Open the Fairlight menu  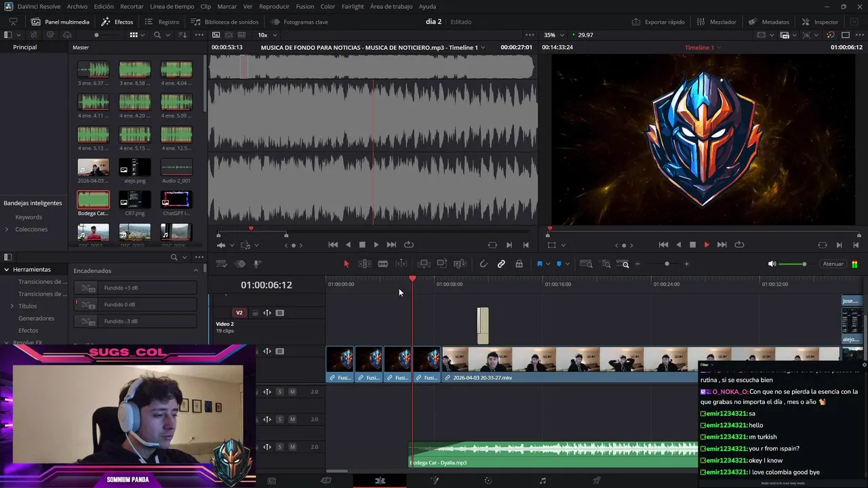point(353,6)
